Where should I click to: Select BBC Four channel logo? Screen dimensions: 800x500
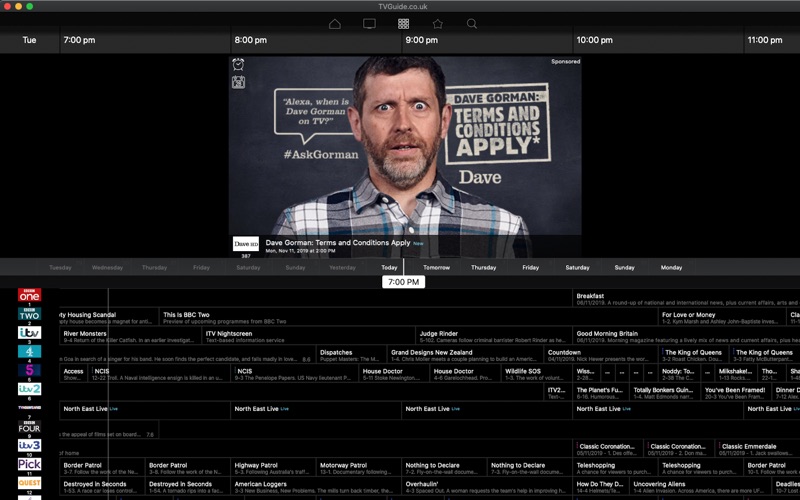[30, 427]
